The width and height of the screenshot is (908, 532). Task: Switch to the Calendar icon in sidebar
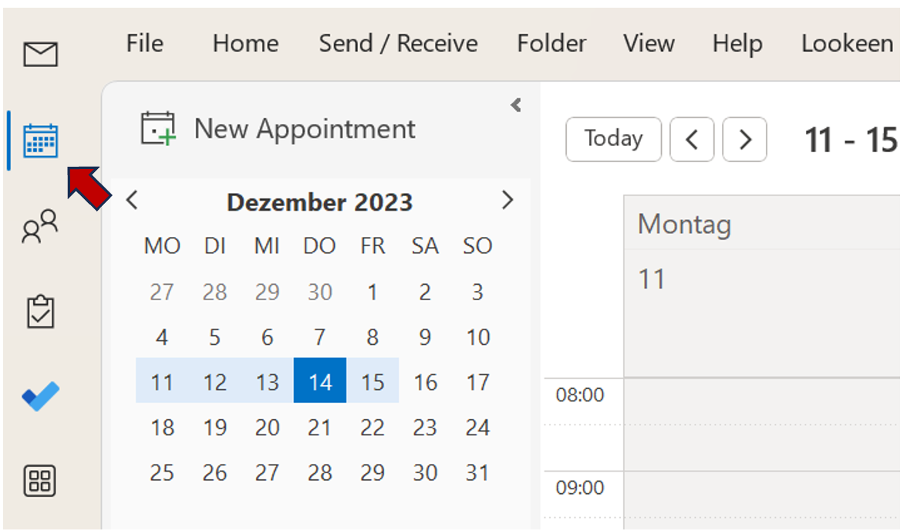pyautogui.click(x=41, y=141)
